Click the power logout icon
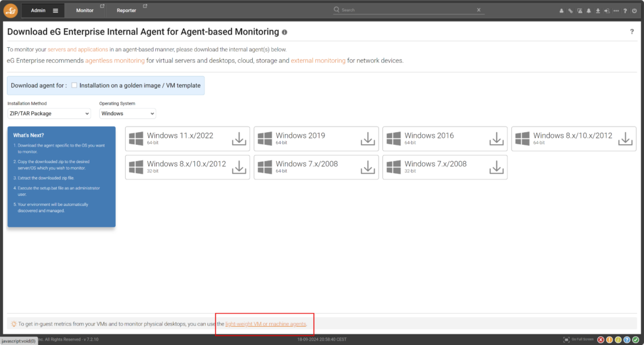The width and height of the screenshot is (644, 345). coord(635,11)
